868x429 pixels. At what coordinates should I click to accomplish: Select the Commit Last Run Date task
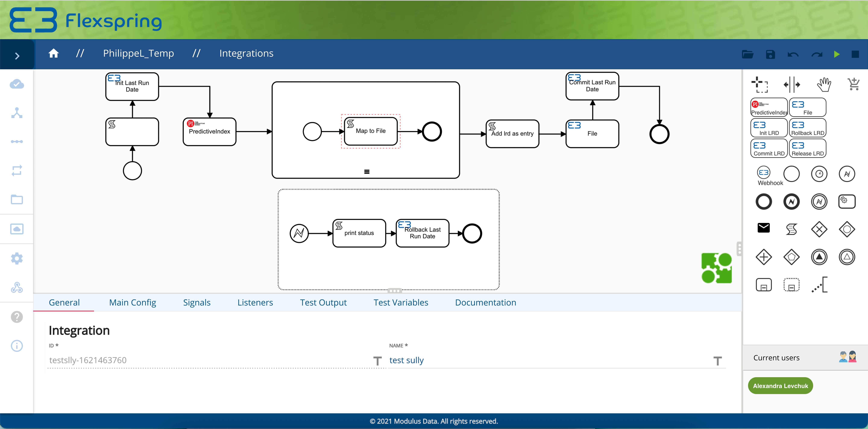[x=592, y=86]
